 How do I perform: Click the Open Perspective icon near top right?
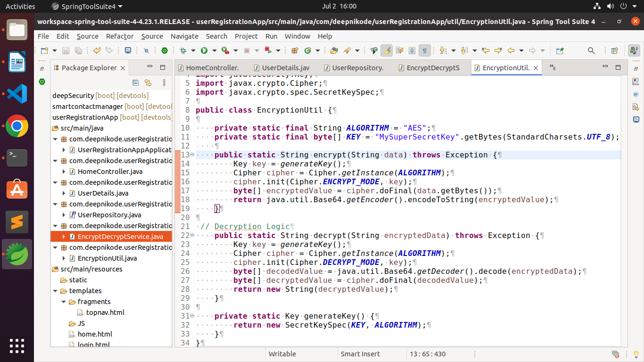[614, 50]
